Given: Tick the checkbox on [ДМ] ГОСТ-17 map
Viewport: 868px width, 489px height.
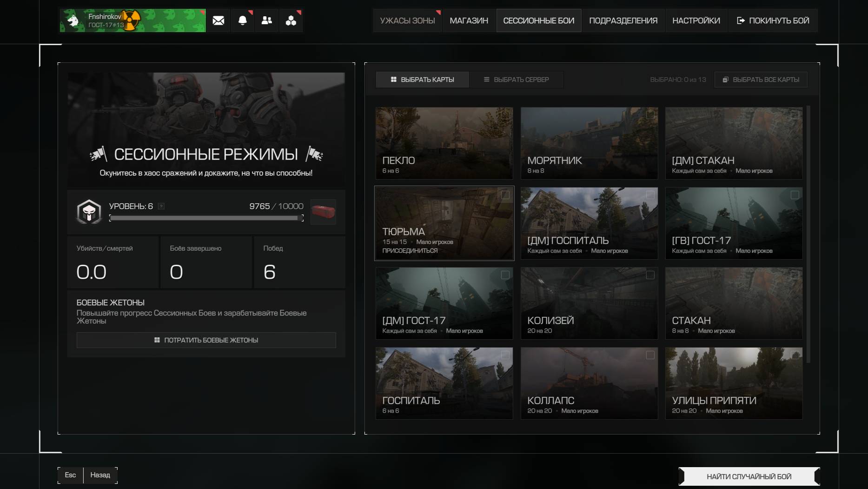Looking at the screenshot, I should 505,275.
